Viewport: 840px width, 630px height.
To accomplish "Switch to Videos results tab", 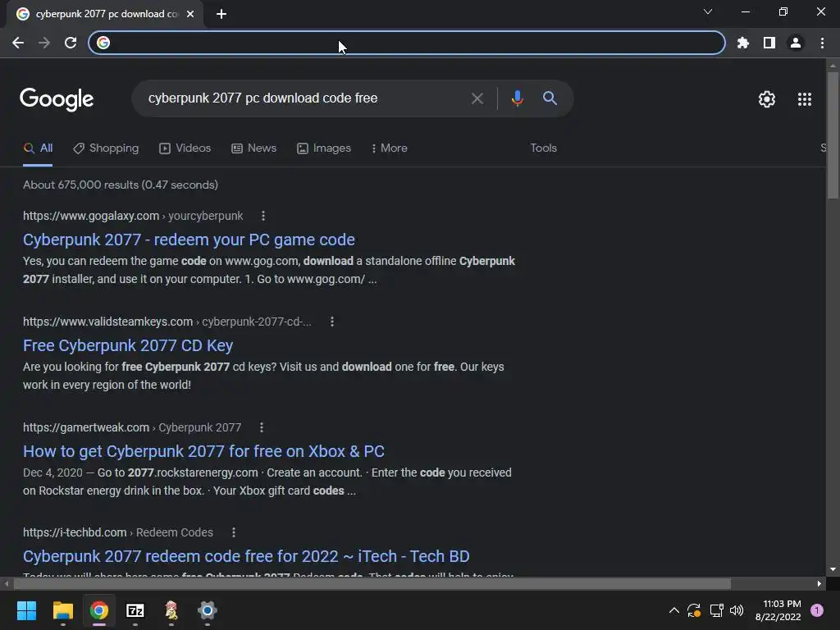I will pos(185,148).
